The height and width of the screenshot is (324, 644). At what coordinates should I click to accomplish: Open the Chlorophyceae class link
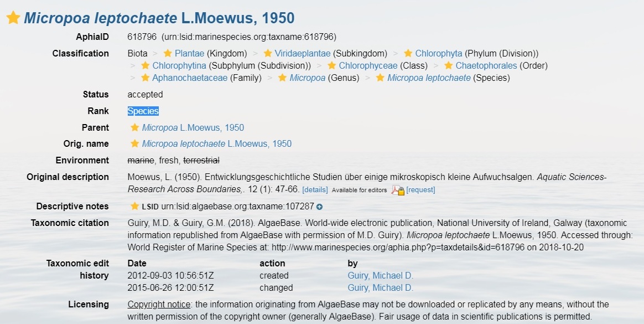pyautogui.click(x=368, y=66)
